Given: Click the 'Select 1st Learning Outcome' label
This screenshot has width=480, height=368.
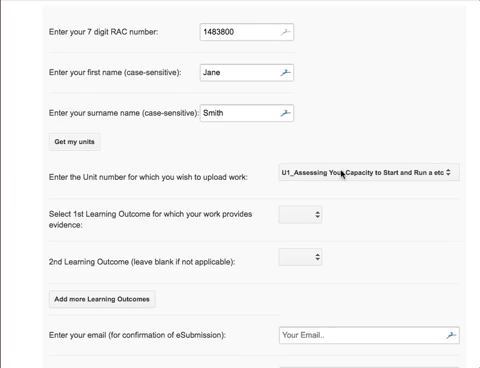Looking at the screenshot, I should point(150,219).
